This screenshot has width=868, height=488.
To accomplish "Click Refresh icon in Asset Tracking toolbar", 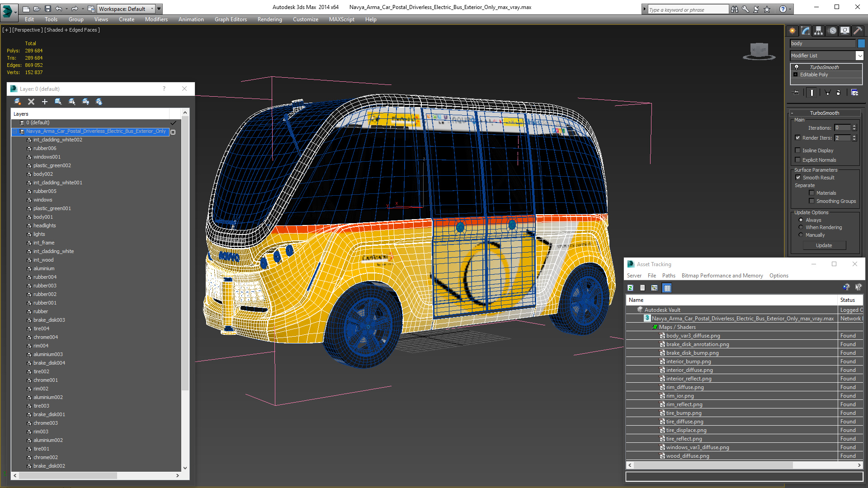I will pyautogui.click(x=631, y=288).
